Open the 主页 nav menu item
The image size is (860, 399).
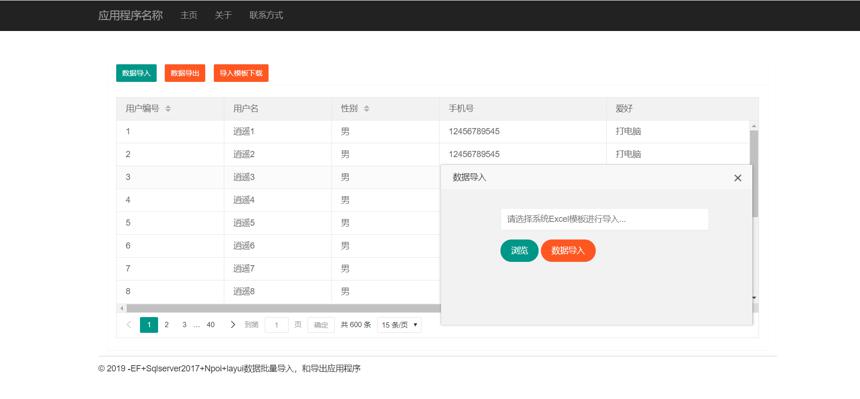pos(189,15)
